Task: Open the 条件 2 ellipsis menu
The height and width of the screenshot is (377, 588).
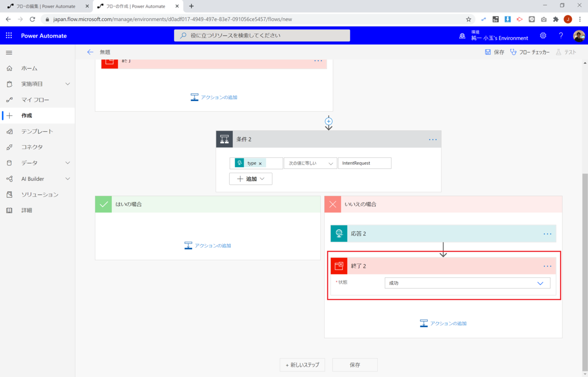Action: click(x=433, y=139)
